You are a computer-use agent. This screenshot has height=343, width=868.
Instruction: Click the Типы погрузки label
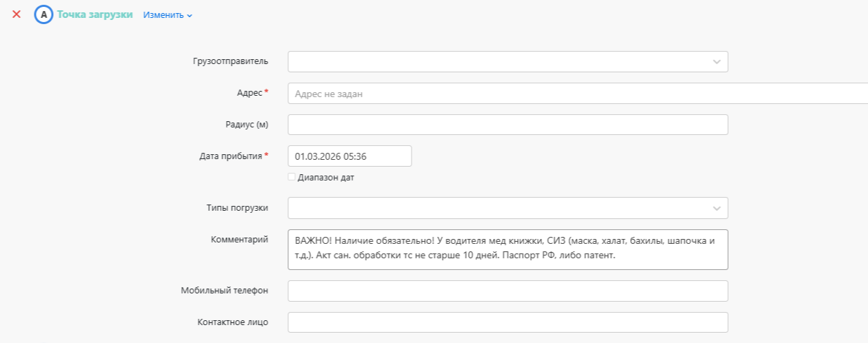pos(237,208)
